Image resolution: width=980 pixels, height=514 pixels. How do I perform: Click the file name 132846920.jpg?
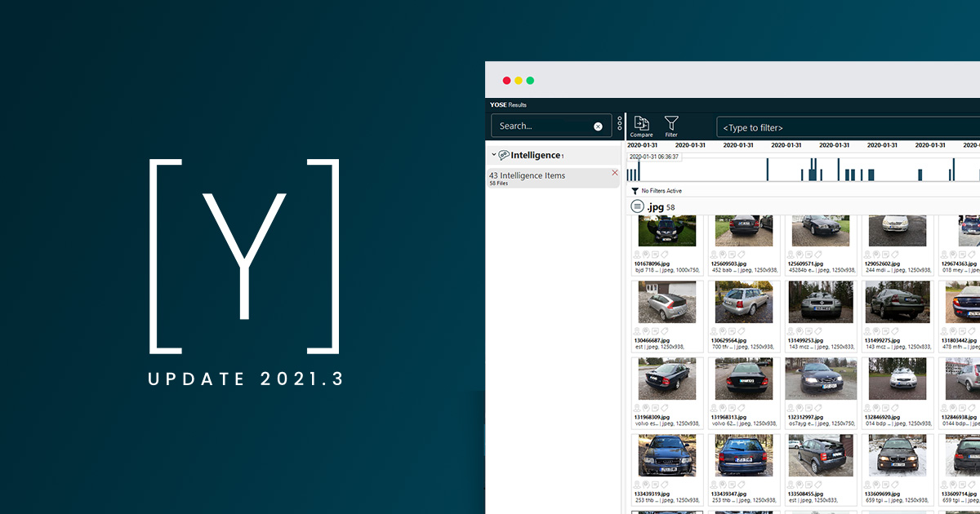(x=883, y=417)
